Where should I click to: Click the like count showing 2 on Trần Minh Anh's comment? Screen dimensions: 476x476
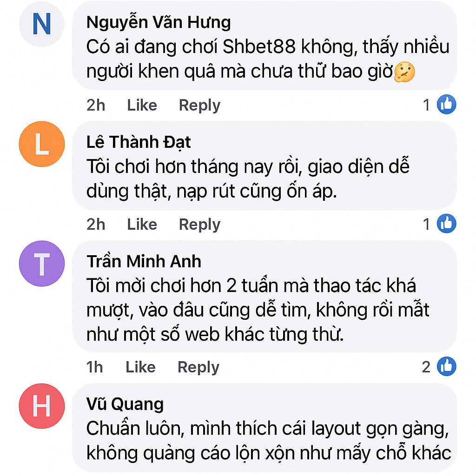pos(427,367)
